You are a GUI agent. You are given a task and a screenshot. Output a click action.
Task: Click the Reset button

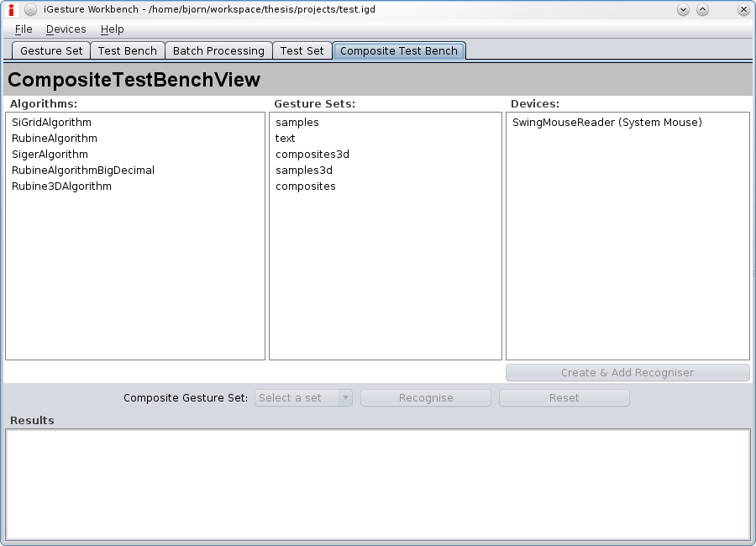[564, 398]
